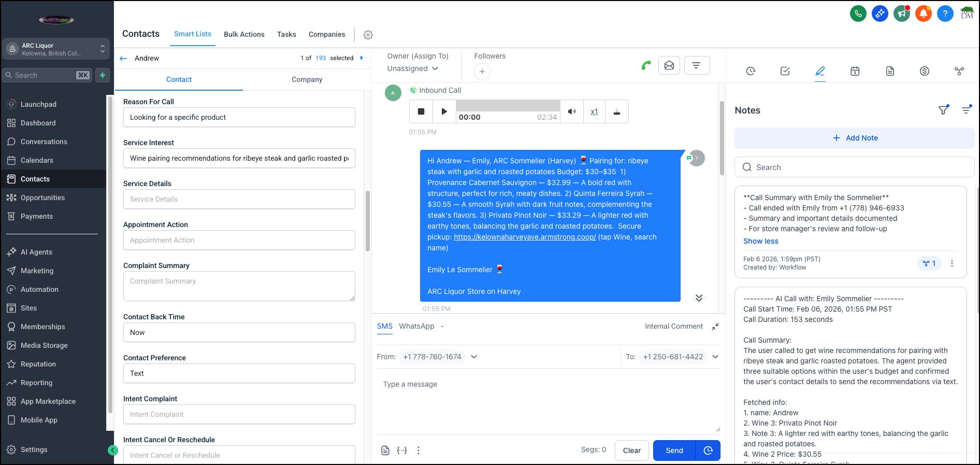The image size is (980, 465).
Task: Open the Tasks checkbox icon in right panel
Action: pyautogui.click(x=785, y=71)
